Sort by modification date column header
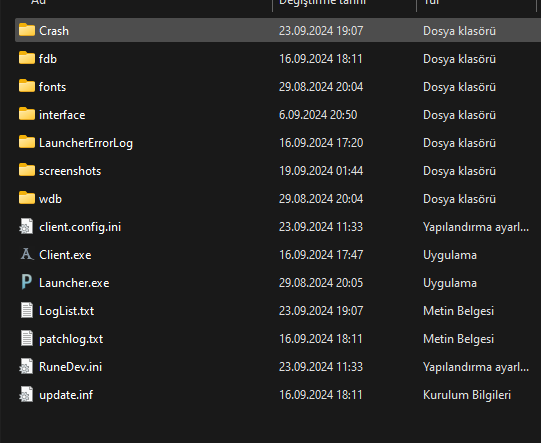 (x=322, y=2)
